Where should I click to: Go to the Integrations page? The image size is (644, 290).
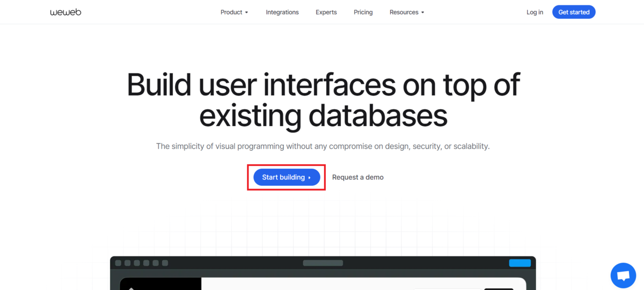(x=282, y=12)
